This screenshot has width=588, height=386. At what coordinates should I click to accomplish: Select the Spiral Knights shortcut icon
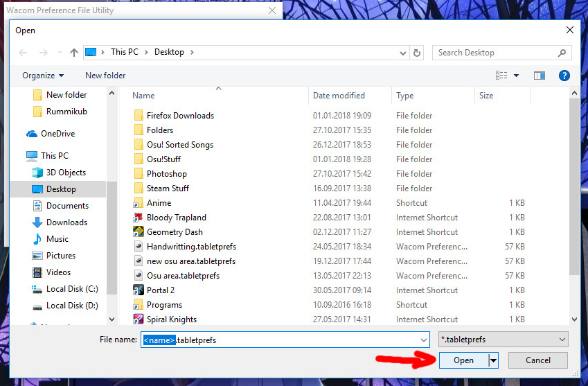coord(139,319)
